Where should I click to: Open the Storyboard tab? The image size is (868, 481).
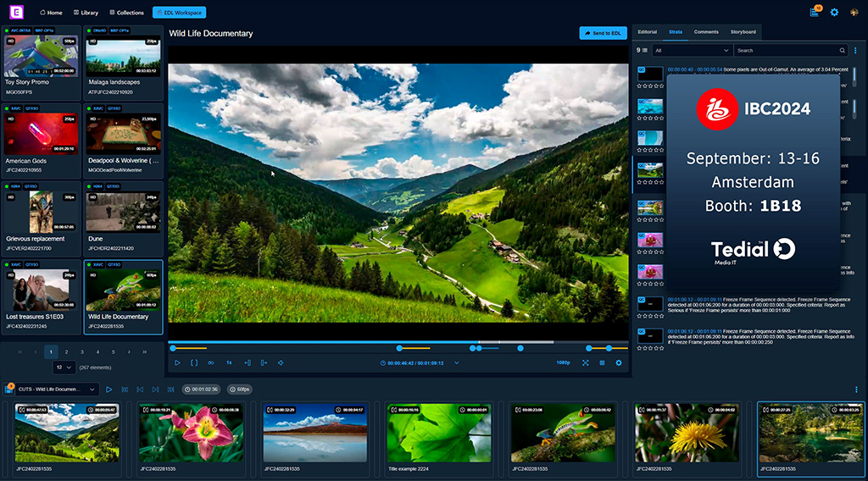743,32
